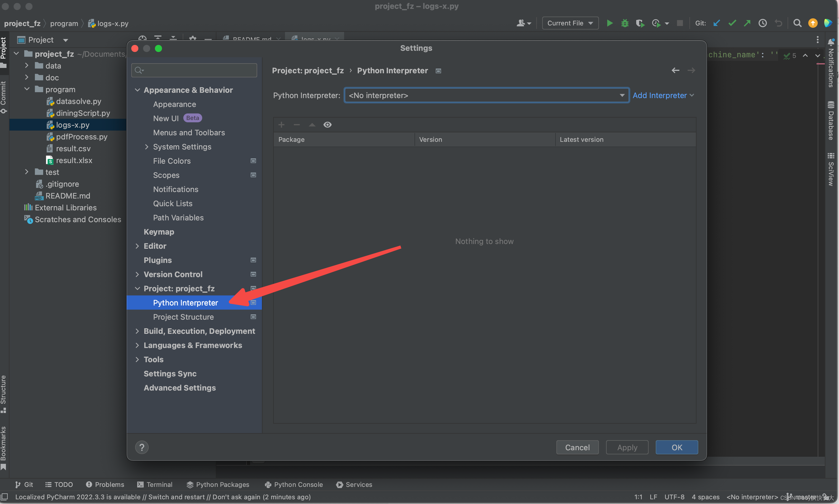Open the Python Packages tool window
This screenshot has width=839, height=504.
(x=218, y=484)
